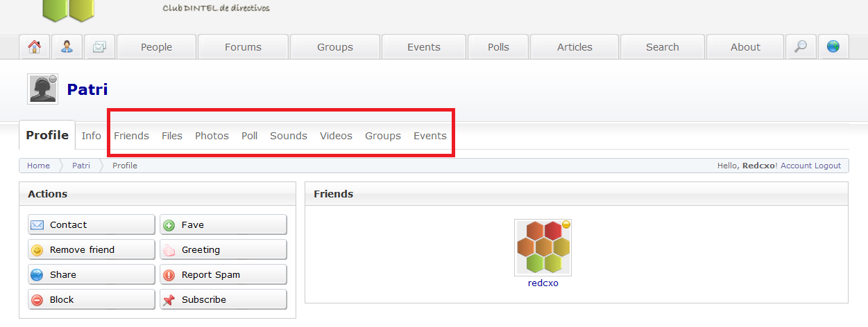Viewport: 868px width, 327px height.
Task: Open the Account link
Action: [x=797, y=166]
